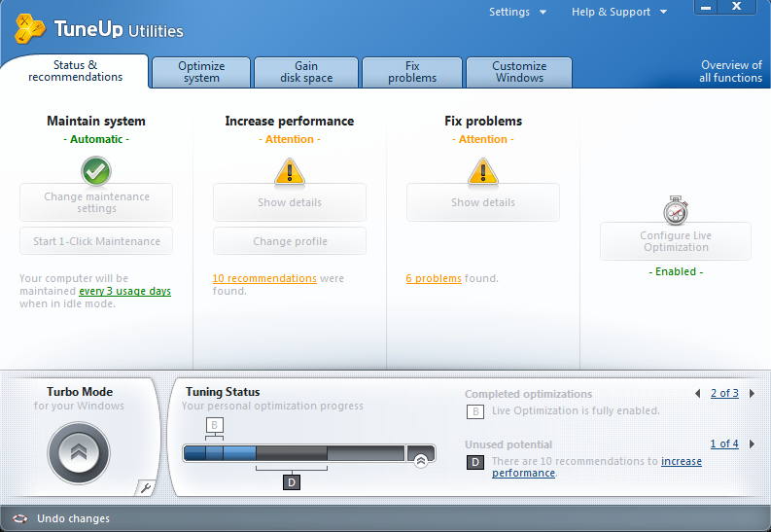771x532 pixels.
Task: Start 1-Click Maintenance
Action: click(96, 241)
